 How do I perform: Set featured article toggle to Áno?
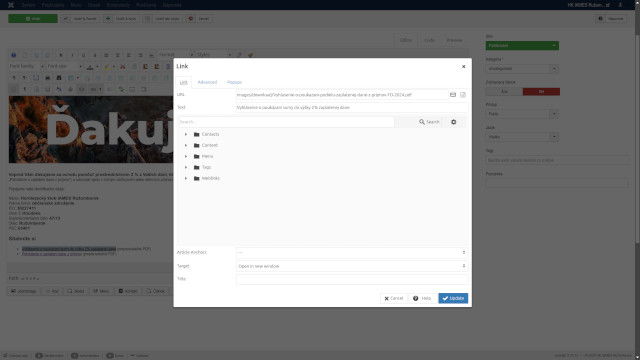tap(504, 91)
